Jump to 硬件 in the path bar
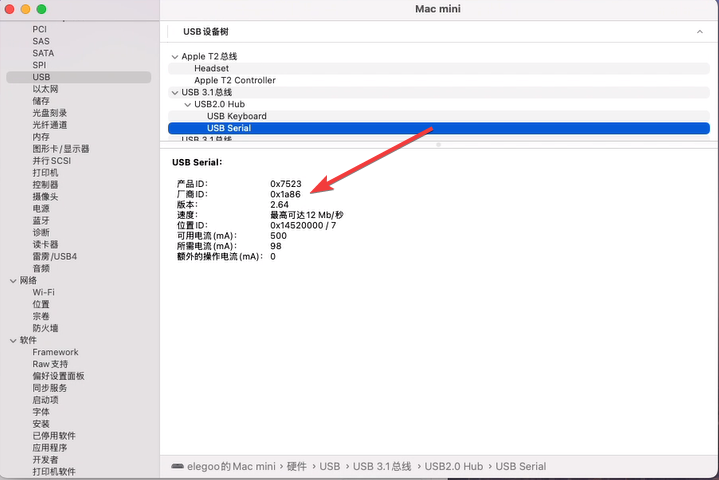The height and width of the screenshot is (480, 719). click(297, 466)
